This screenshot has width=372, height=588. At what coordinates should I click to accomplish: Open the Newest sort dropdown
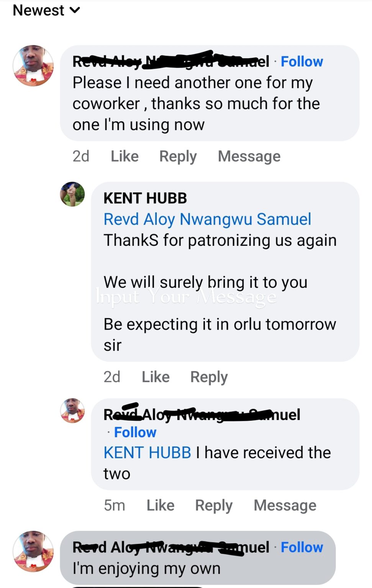point(46,10)
